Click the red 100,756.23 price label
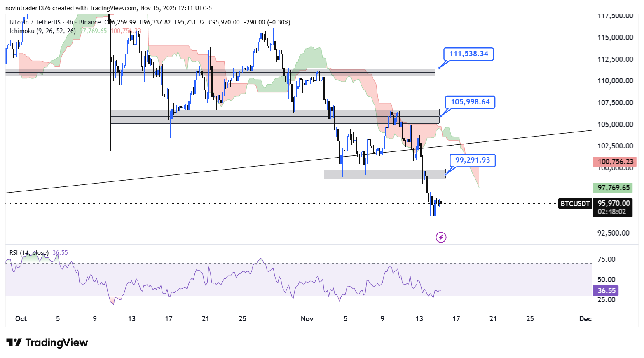The height and width of the screenshot is (358, 644). pos(615,162)
